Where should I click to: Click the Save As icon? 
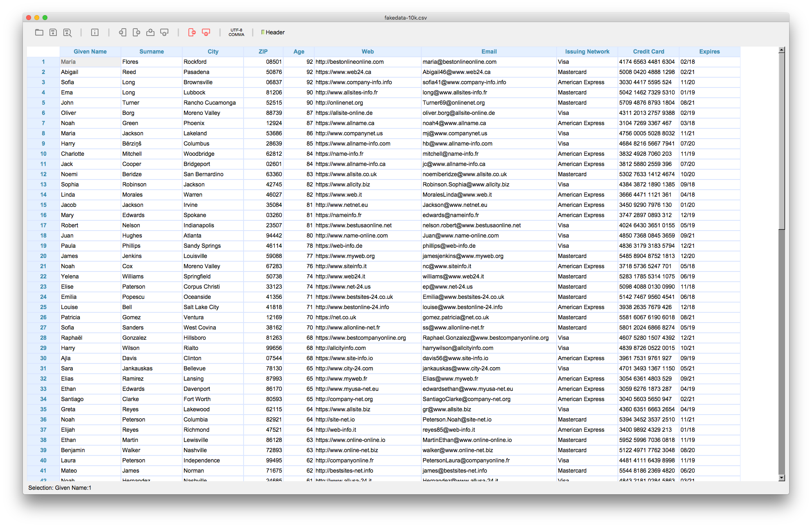pyautogui.click(x=67, y=32)
